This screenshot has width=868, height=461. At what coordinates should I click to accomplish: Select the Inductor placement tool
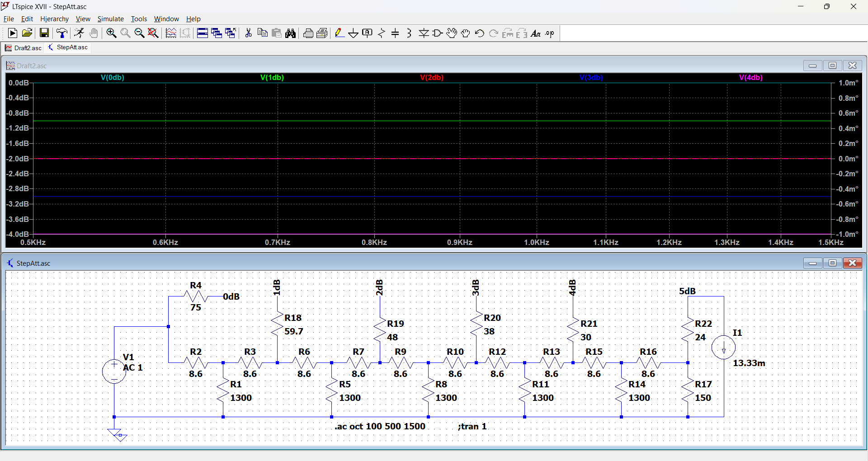pos(410,33)
